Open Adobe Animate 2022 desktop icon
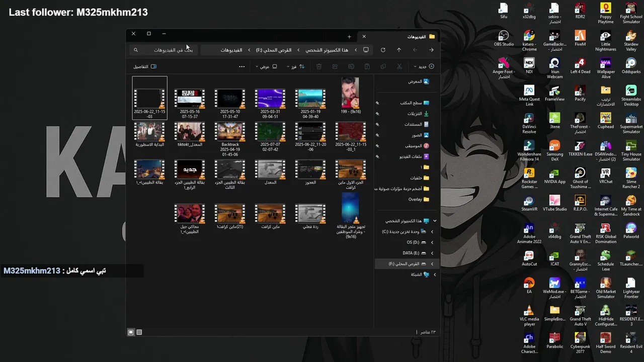This screenshot has height=362, width=644. click(x=529, y=233)
